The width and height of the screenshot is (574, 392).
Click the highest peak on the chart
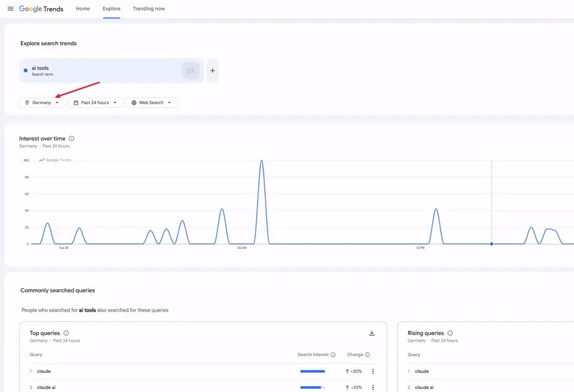(x=261, y=160)
